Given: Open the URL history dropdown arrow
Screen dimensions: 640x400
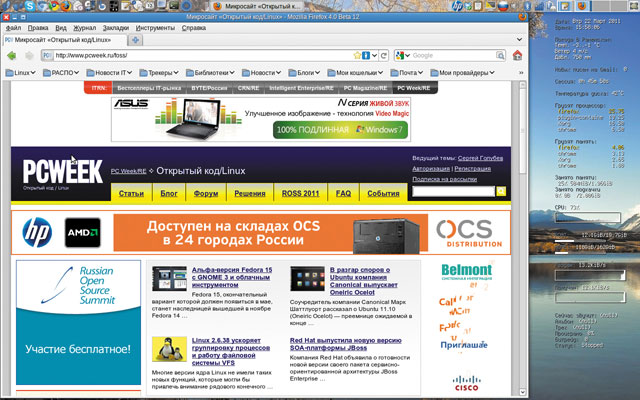Looking at the screenshot, I should (374, 56).
